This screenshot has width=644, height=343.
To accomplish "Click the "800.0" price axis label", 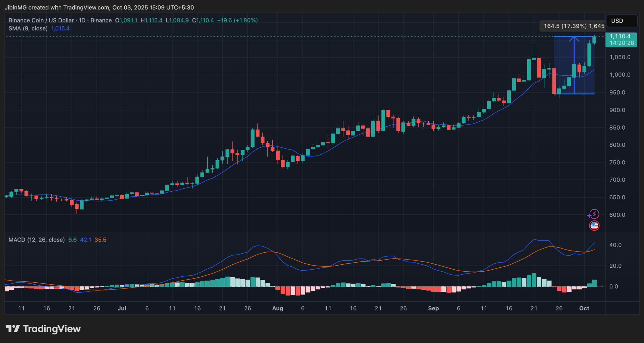I will [x=617, y=145].
